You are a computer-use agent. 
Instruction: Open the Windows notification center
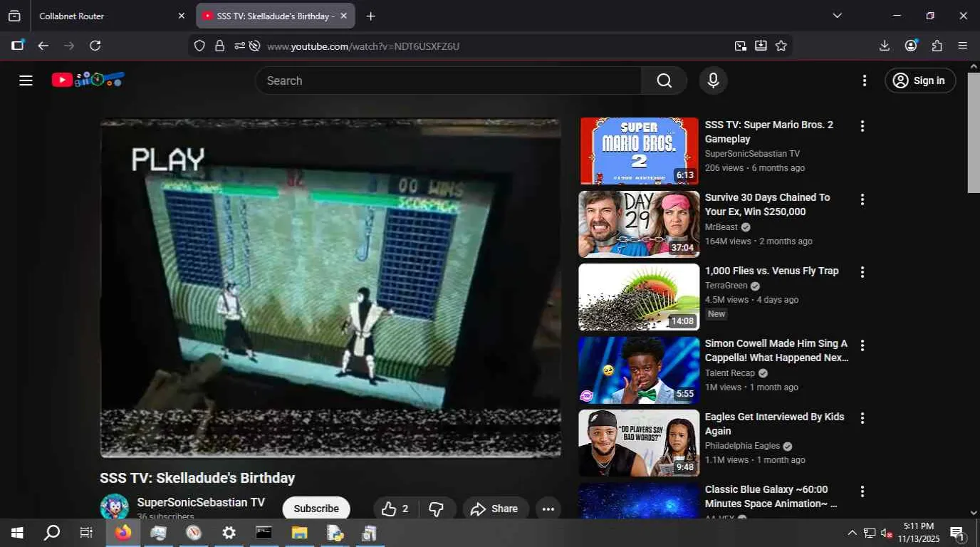click(957, 533)
